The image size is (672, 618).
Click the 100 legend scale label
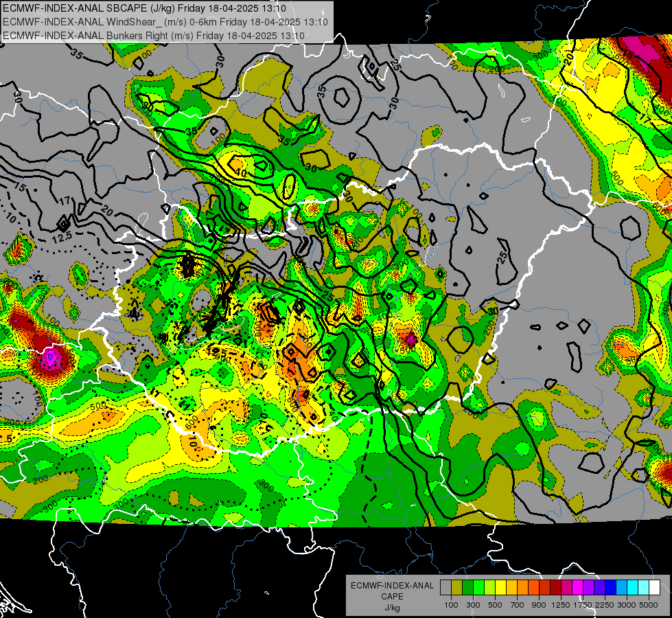pyautogui.click(x=451, y=605)
